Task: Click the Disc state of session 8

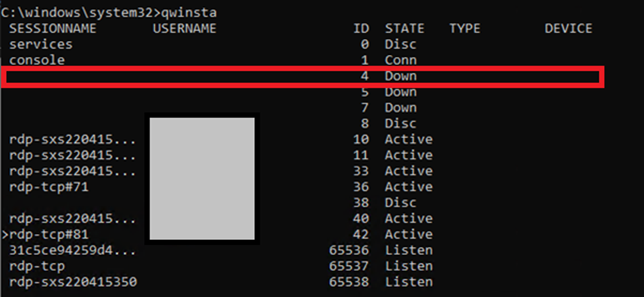Action: coord(401,123)
